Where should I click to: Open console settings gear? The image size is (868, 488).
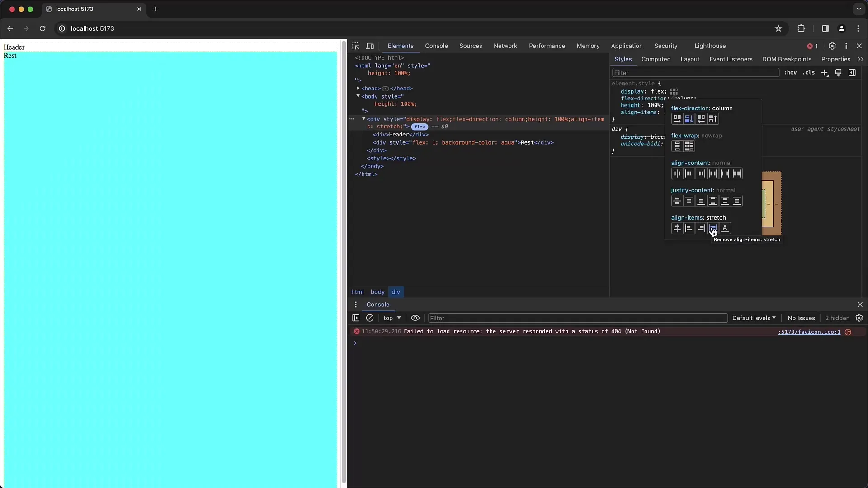click(859, 318)
